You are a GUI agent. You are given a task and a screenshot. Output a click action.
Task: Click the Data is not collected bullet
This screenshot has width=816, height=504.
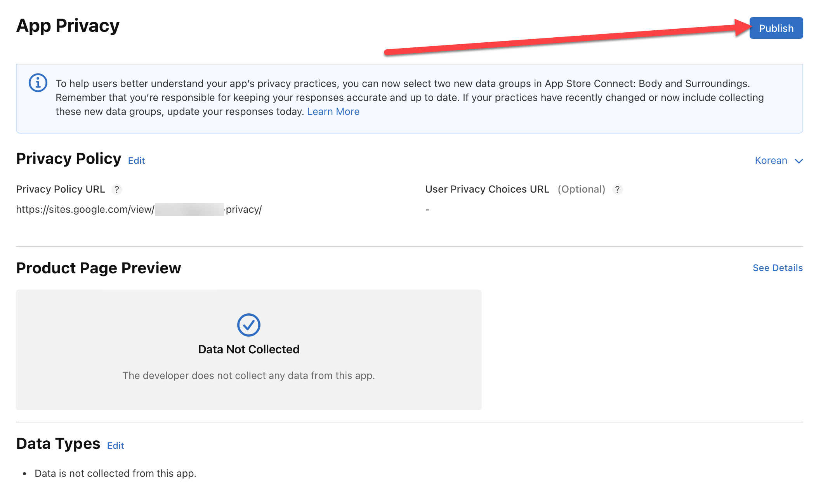(115, 473)
